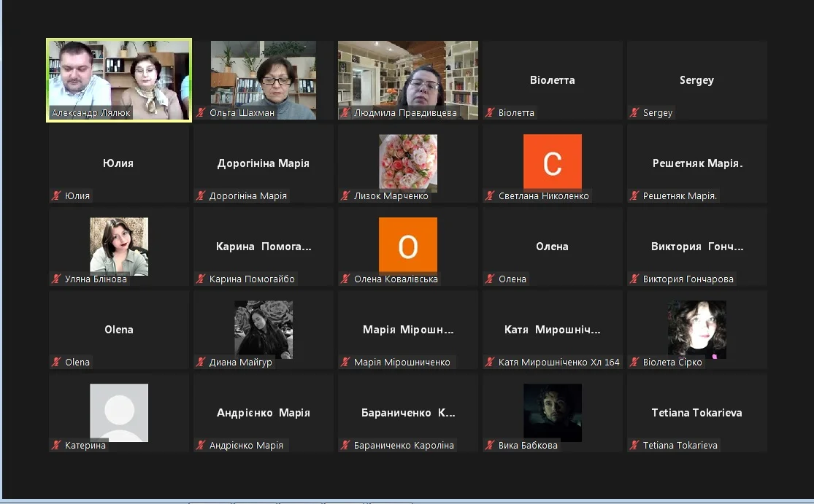Click the muted mic icon beside Олена Ковалівська
814x504 pixels.
coord(346,279)
